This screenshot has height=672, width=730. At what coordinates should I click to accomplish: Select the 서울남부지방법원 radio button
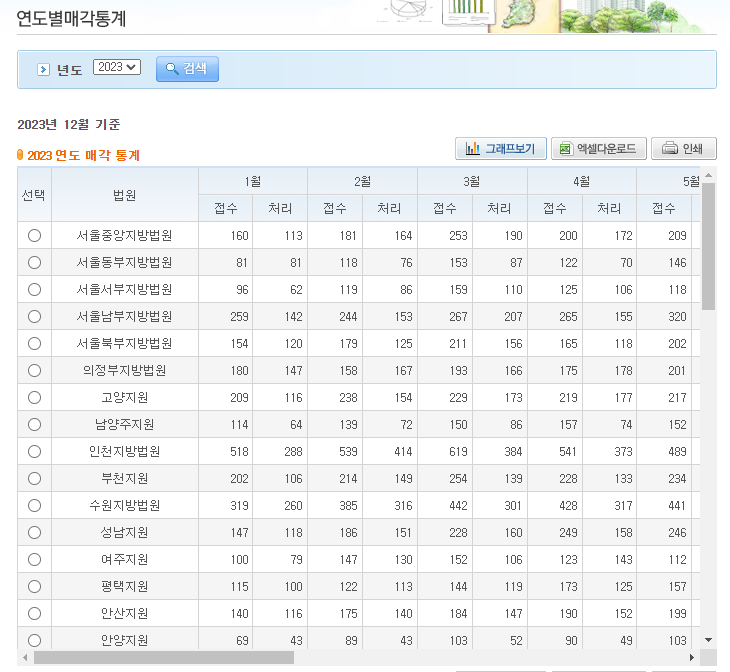(34, 317)
